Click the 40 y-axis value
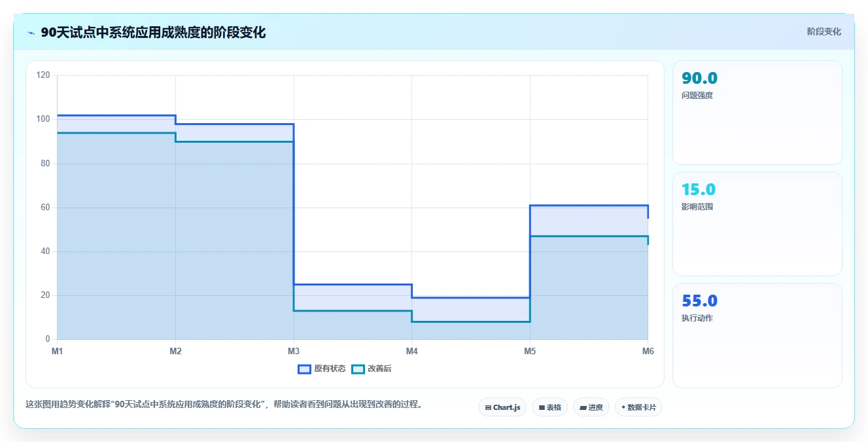868x442 pixels. coord(45,251)
